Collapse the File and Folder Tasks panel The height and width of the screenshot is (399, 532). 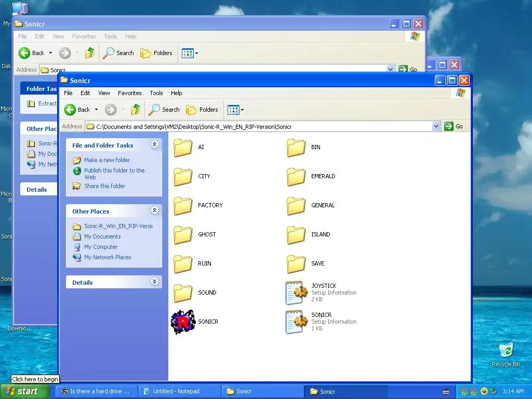coord(154,144)
